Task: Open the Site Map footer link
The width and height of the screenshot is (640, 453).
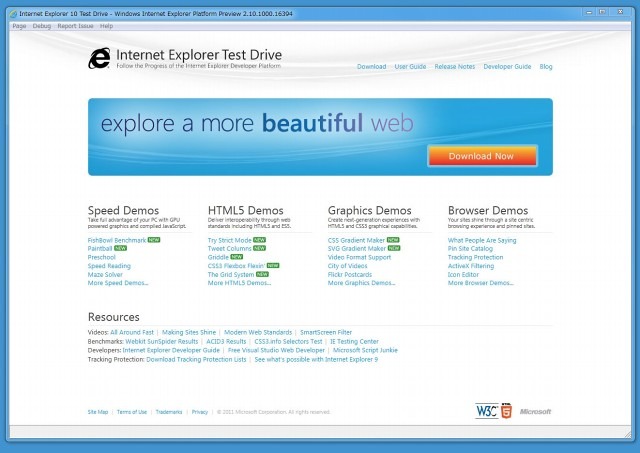Action: pos(98,412)
